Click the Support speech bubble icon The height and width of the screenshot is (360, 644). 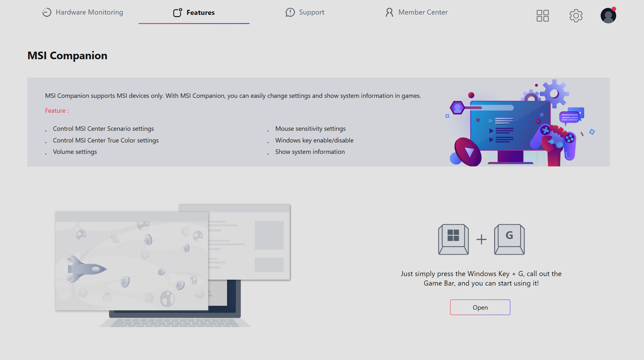click(x=290, y=12)
